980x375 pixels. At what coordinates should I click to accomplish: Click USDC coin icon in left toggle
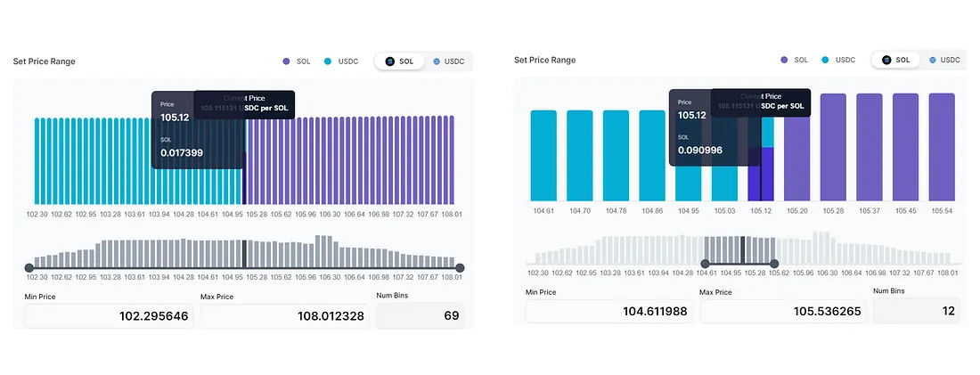[437, 61]
